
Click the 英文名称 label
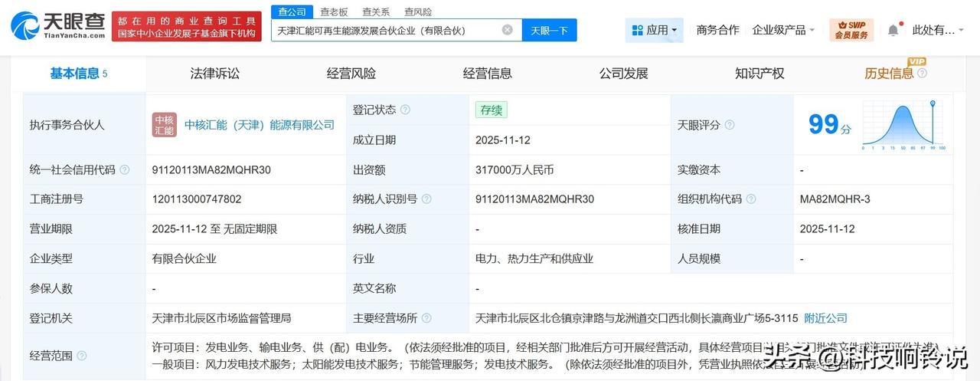point(374,288)
